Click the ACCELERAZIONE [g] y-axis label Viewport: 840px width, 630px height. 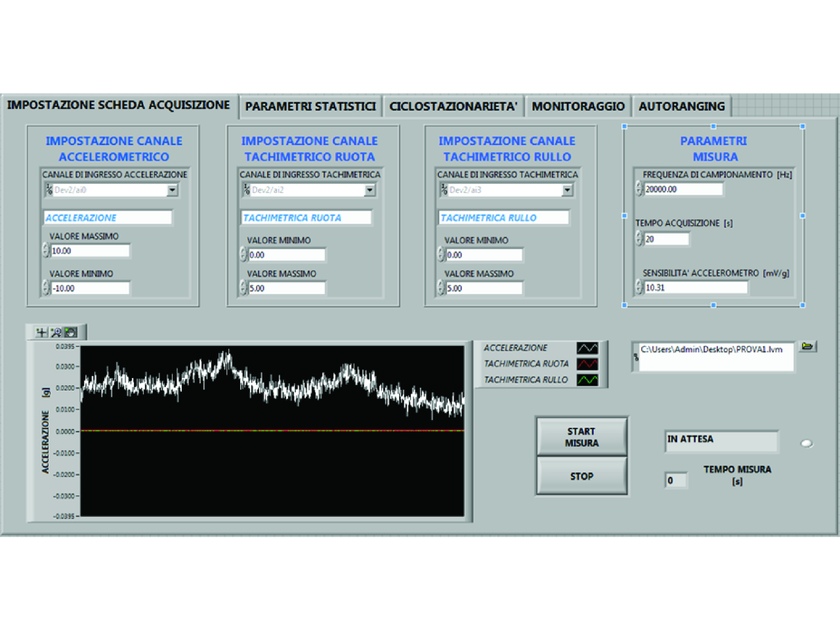(x=45, y=430)
